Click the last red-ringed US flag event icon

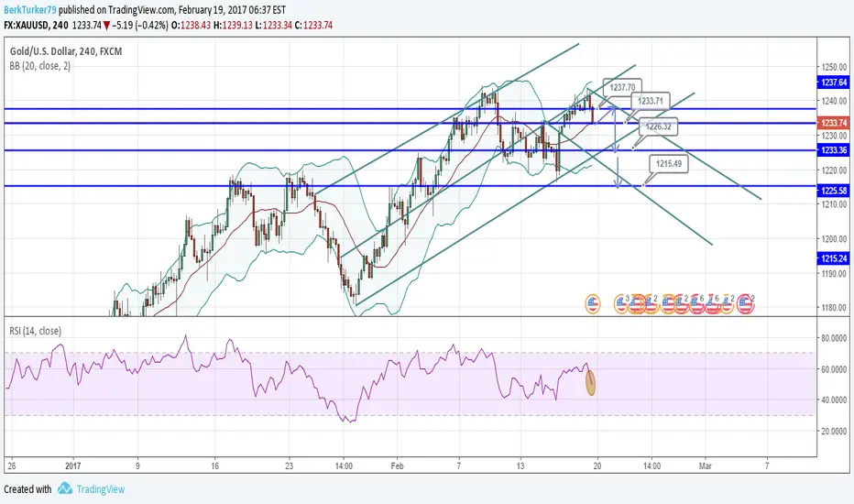click(x=746, y=304)
